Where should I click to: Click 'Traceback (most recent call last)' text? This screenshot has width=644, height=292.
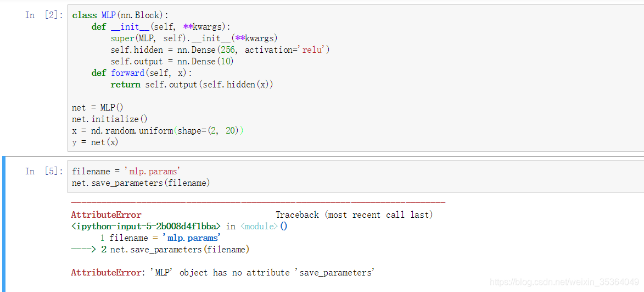355,214
